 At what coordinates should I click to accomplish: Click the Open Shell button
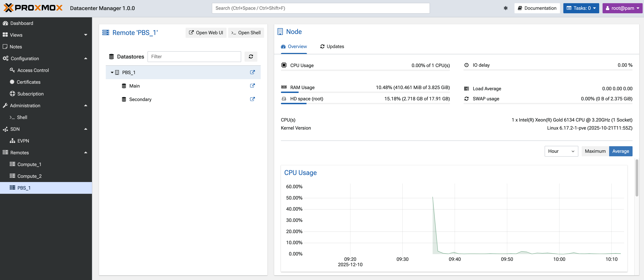[x=246, y=33]
